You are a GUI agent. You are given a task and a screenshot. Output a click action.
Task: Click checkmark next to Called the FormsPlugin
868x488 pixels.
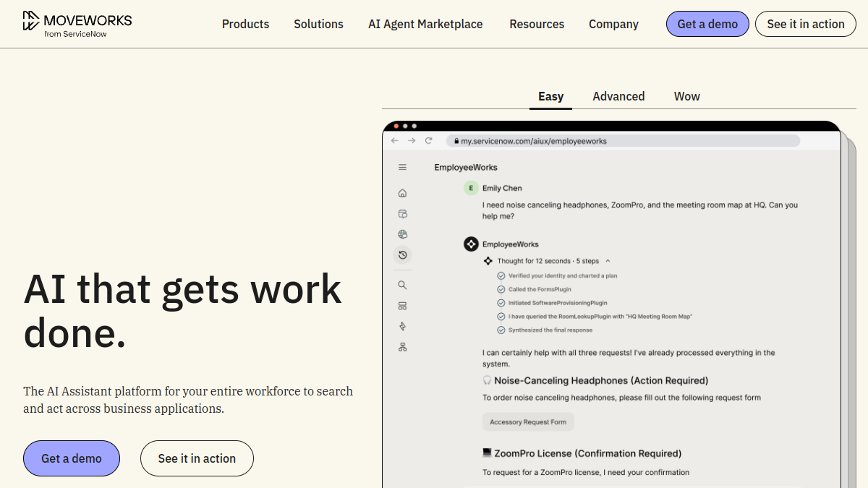click(x=501, y=289)
